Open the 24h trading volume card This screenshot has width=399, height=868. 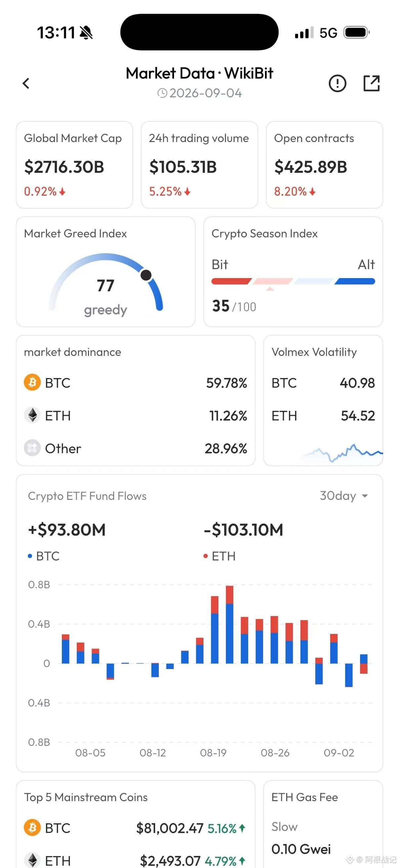coord(199,165)
